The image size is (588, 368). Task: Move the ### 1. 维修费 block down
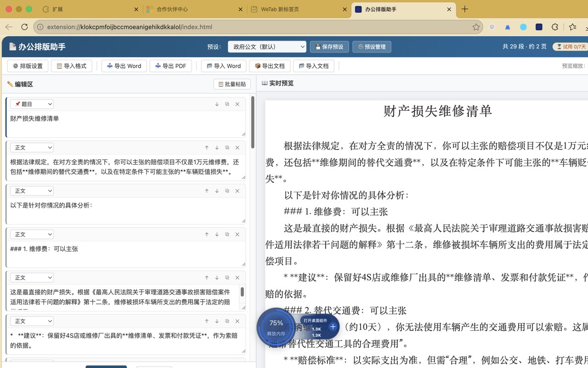click(217, 234)
